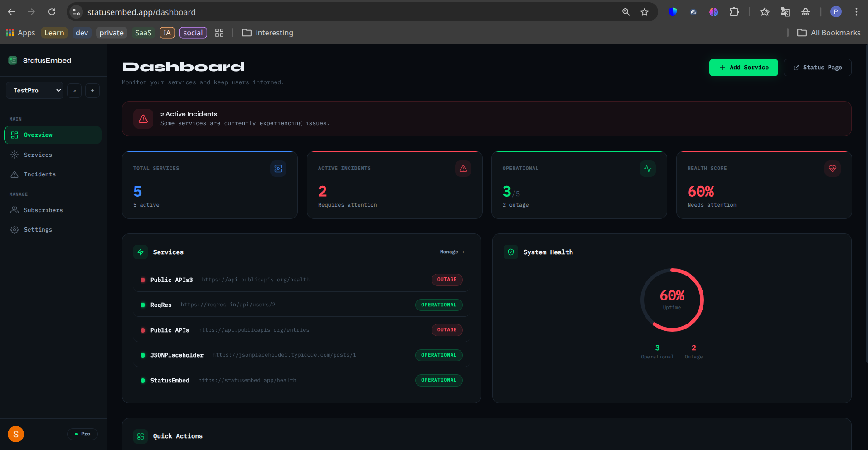Open Services in the sidebar menu

(x=53, y=155)
